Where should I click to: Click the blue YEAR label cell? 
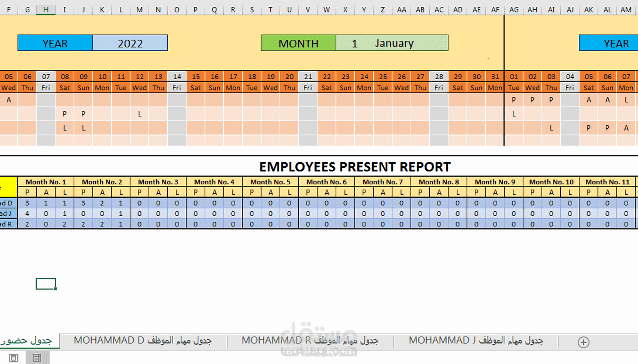tap(55, 43)
